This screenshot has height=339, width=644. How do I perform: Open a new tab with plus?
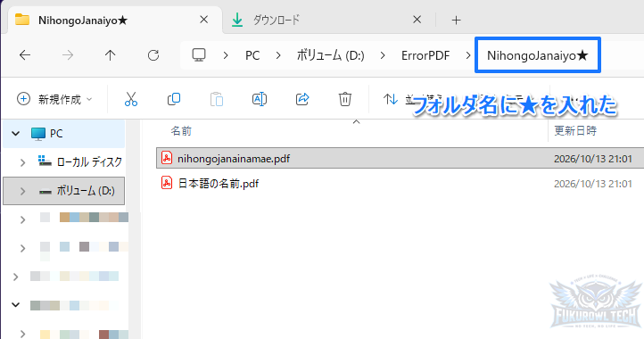(x=457, y=21)
